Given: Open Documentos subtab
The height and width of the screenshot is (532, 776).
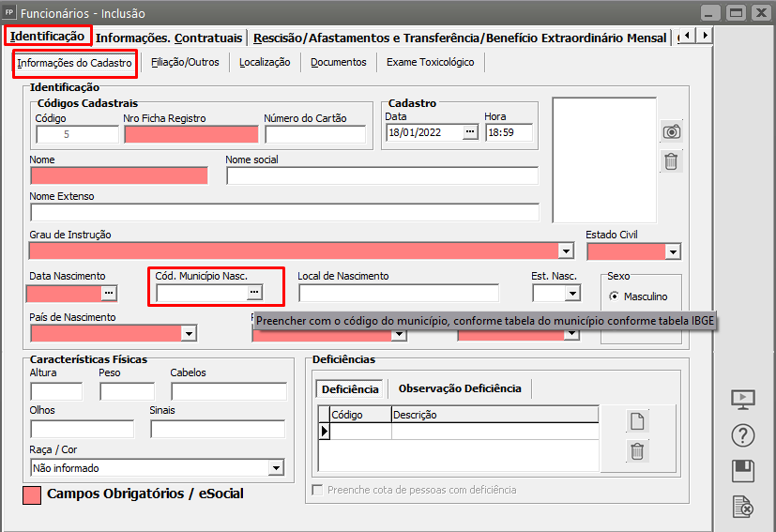Looking at the screenshot, I should [x=339, y=62].
